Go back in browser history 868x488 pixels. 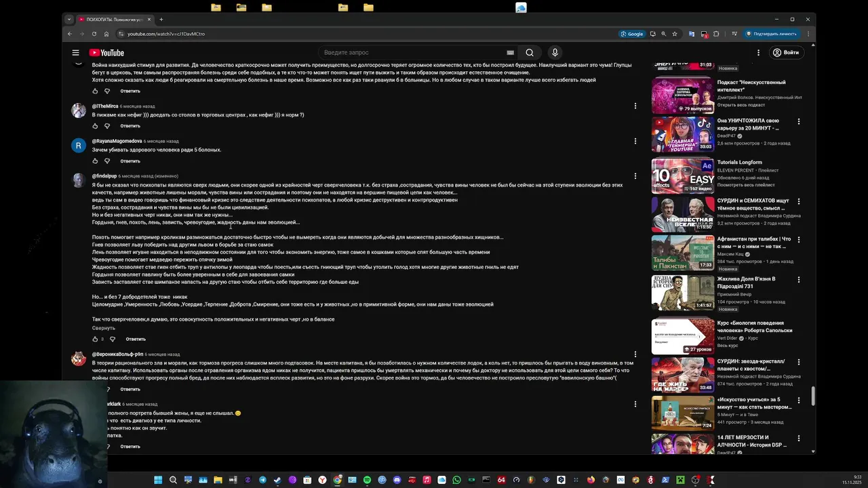(x=69, y=34)
